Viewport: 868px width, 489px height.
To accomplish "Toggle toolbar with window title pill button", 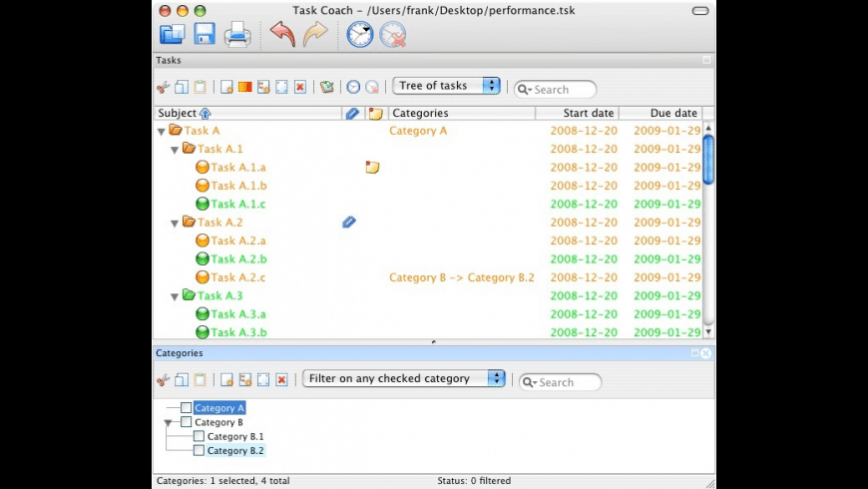I will [700, 11].
